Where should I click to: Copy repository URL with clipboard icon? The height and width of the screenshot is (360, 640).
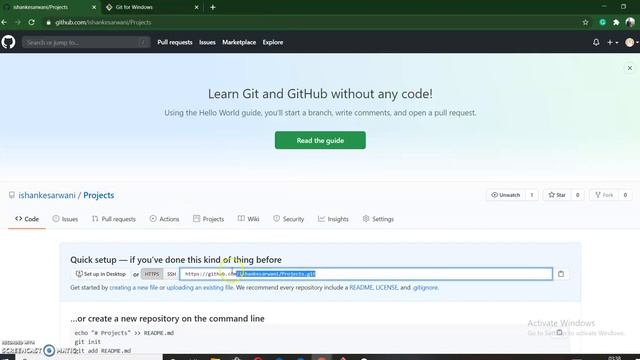pos(561,274)
